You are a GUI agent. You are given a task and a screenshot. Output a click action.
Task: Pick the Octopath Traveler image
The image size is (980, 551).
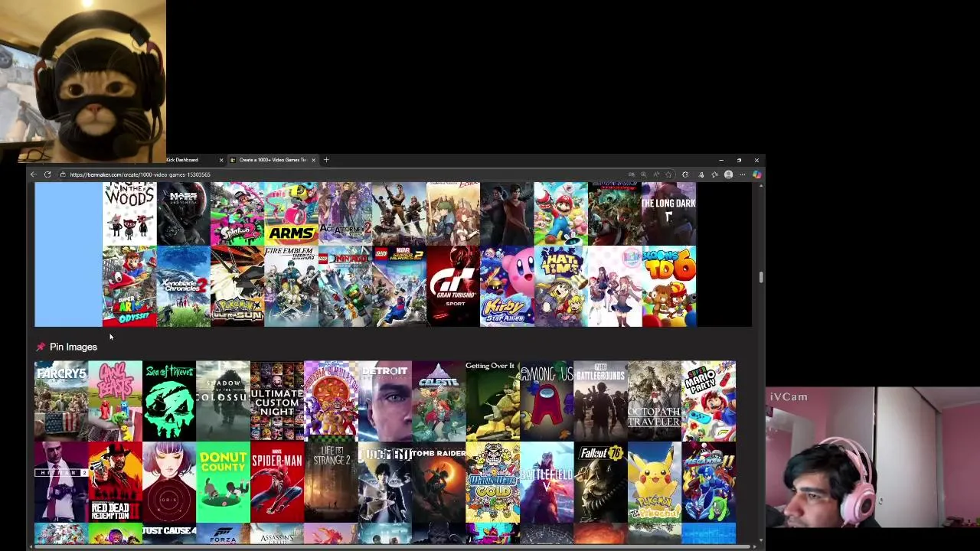point(655,401)
